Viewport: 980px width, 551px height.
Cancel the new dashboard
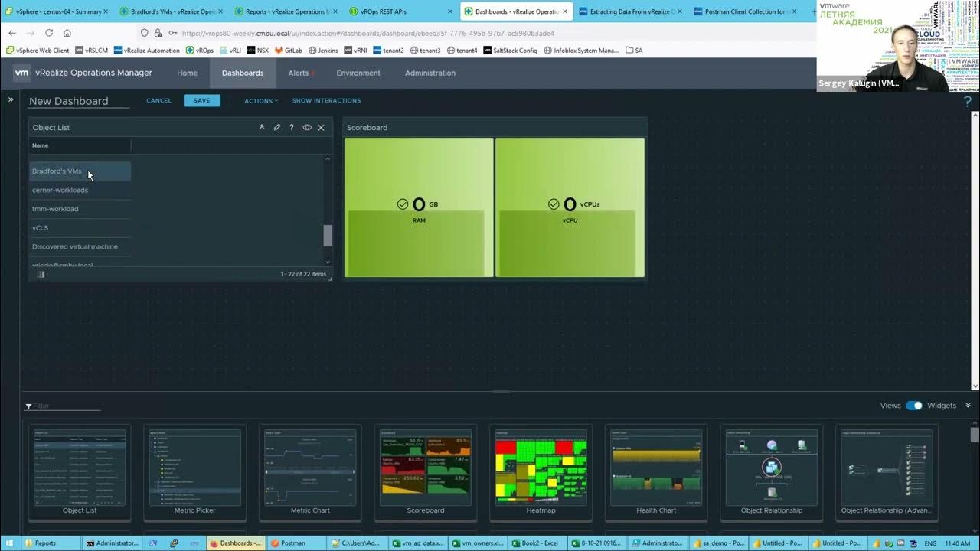click(159, 101)
